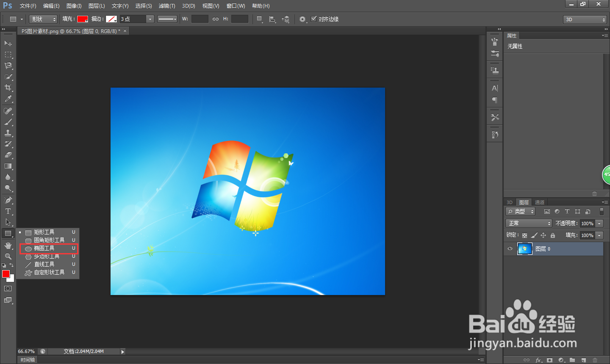Image resolution: width=610 pixels, height=364 pixels.
Task: Open the opacity 不透明度 slider dropdown
Action: 599,223
